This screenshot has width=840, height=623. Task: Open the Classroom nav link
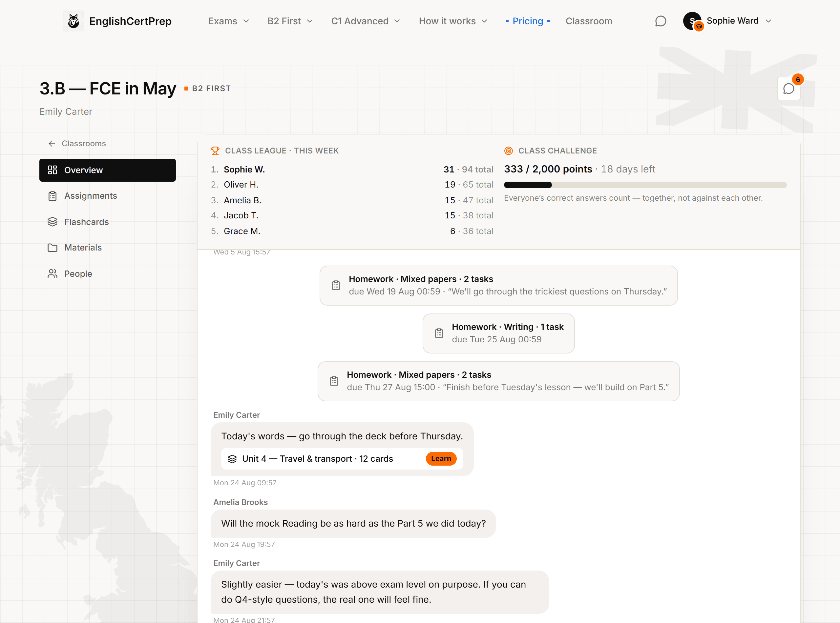589,21
